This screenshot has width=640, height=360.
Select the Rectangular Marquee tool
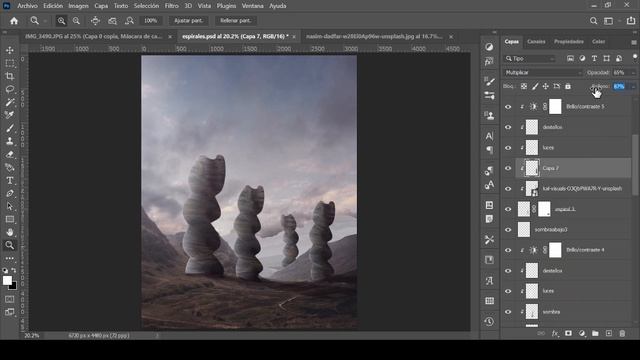10,63
